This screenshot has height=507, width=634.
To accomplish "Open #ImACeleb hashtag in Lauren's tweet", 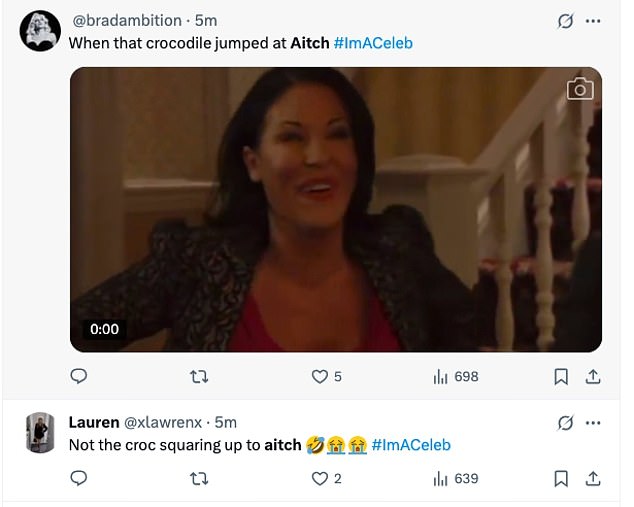I will (410, 445).
